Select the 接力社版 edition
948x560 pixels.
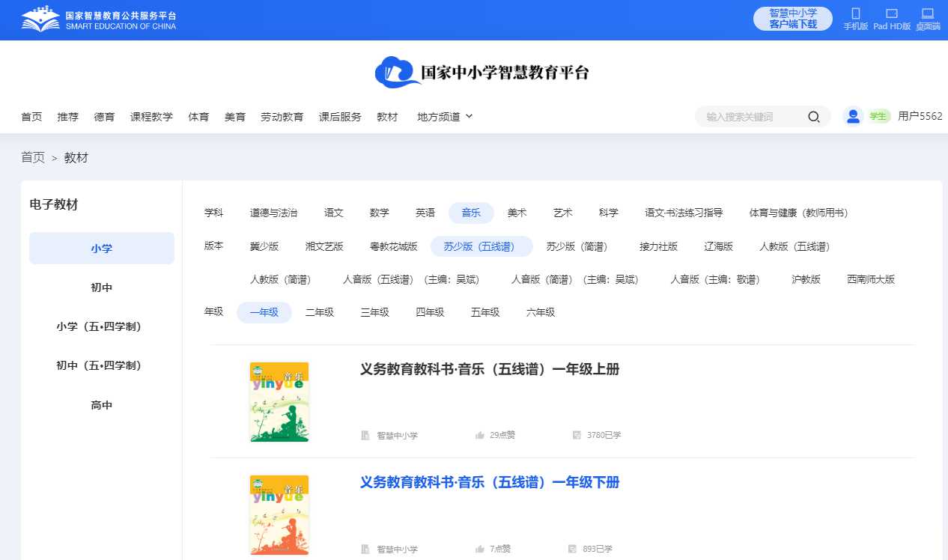pyautogui.click(x=658, y=246)
